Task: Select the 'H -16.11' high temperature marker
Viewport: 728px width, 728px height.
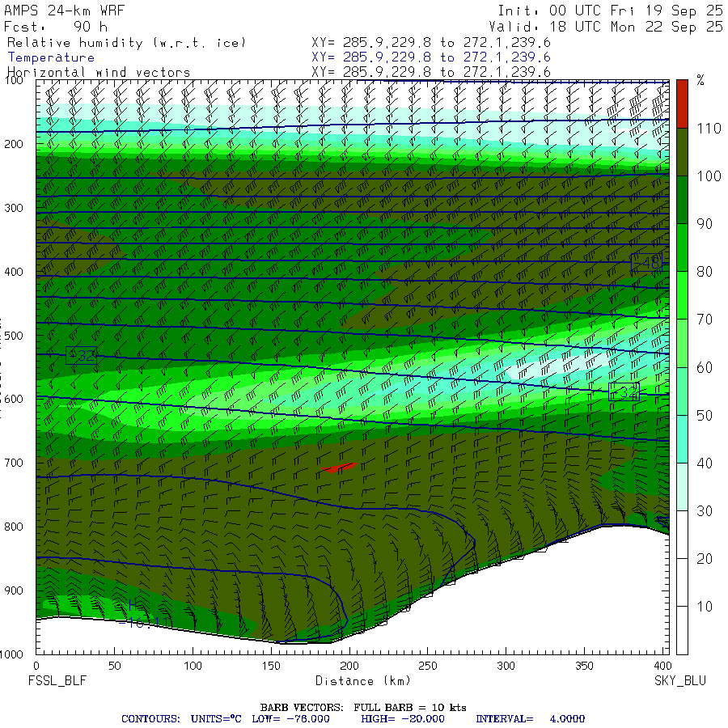Action: coord(144,615)
